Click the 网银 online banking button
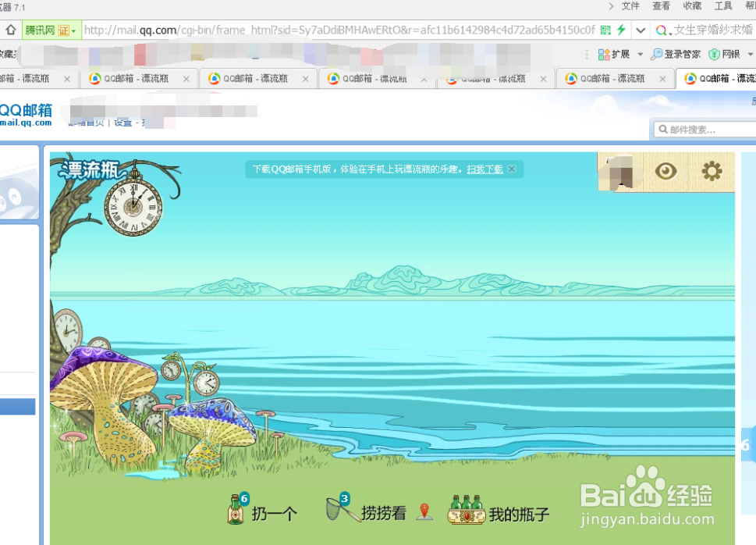Image resolution: width=756 pixels, height=545 pixels. point(724,54)
